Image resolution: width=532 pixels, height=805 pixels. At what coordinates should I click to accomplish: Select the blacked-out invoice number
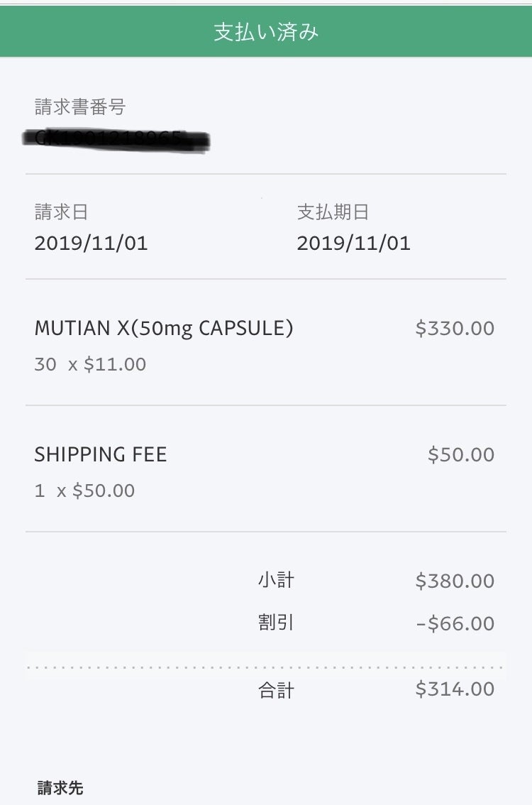(117, 139)
